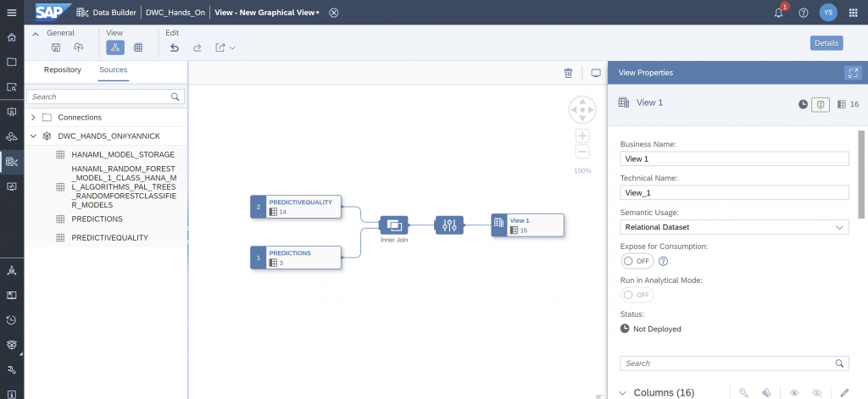Click the DWC_Hands_On breadcrumb
This screenshot has width=868, height=399.
(x=175, y=12)
